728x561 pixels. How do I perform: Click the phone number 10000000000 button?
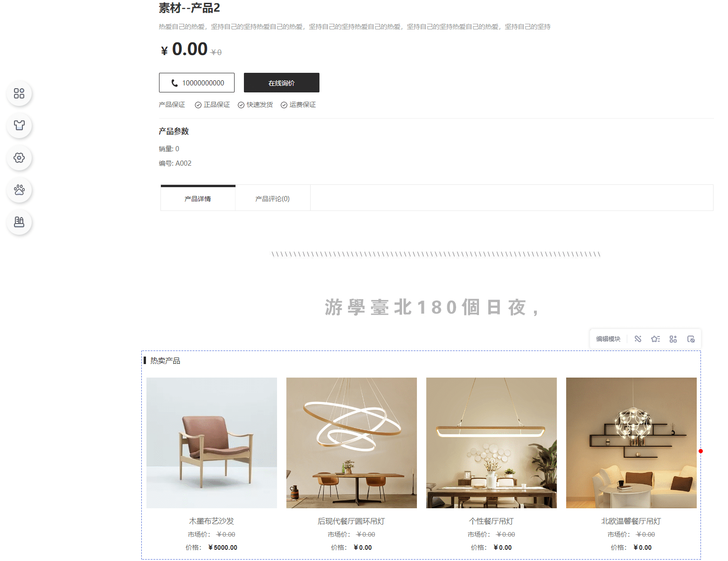pos(197,83)
